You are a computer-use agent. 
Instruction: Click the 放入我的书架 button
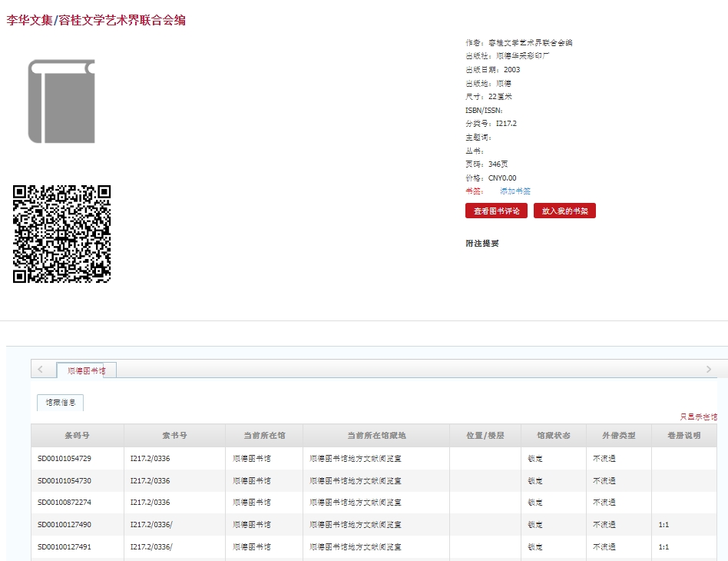[564, 211]
